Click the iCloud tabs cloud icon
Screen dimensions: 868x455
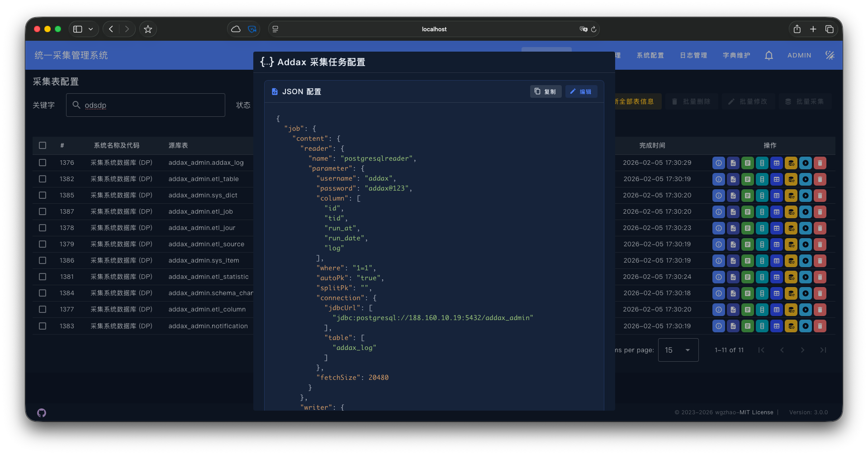pyautogui.click(x=236, y=29)
